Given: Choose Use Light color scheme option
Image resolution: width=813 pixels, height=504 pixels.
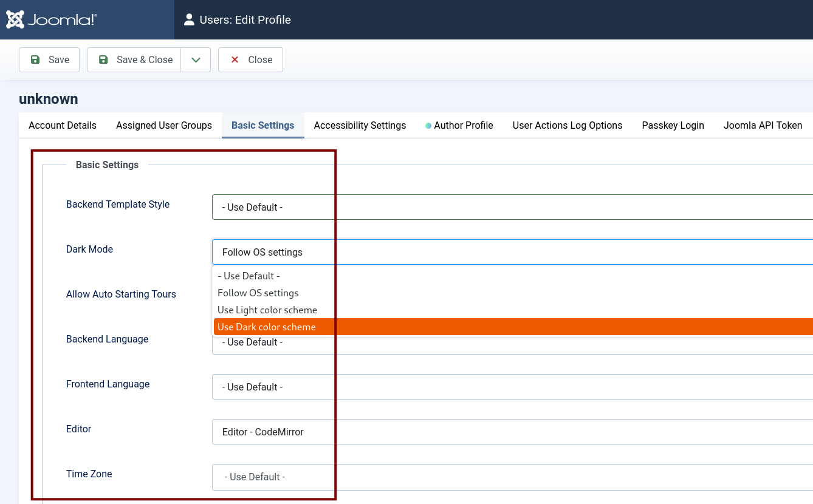Looking at the screenshot, I should tap(267, 310).
